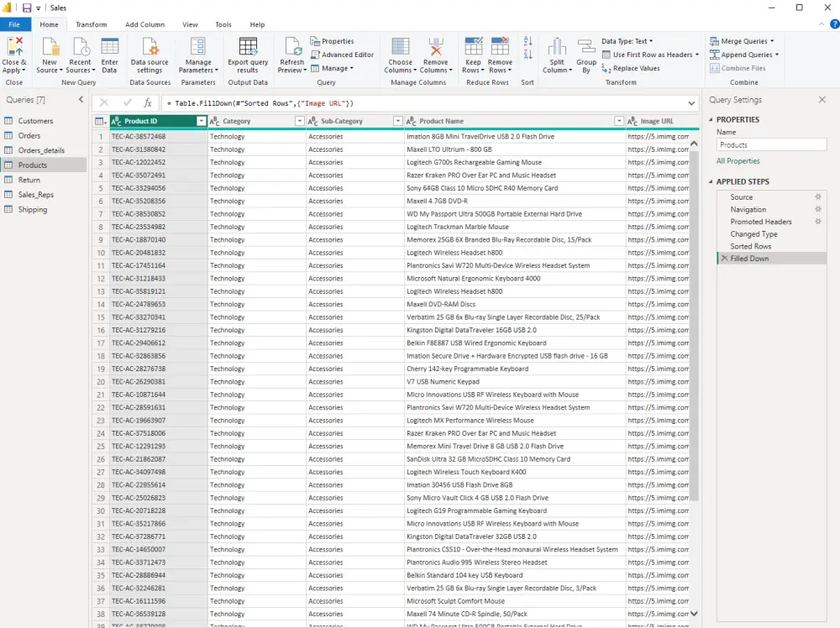Sort ascending using the A-Z icon
This screenshot has width=840, height=628.
tap(528, 41)
